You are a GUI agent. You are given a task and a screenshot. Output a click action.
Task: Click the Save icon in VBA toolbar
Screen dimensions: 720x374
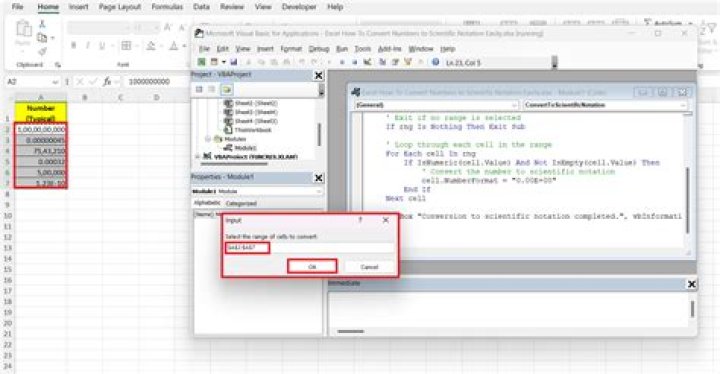coord(234,62)
